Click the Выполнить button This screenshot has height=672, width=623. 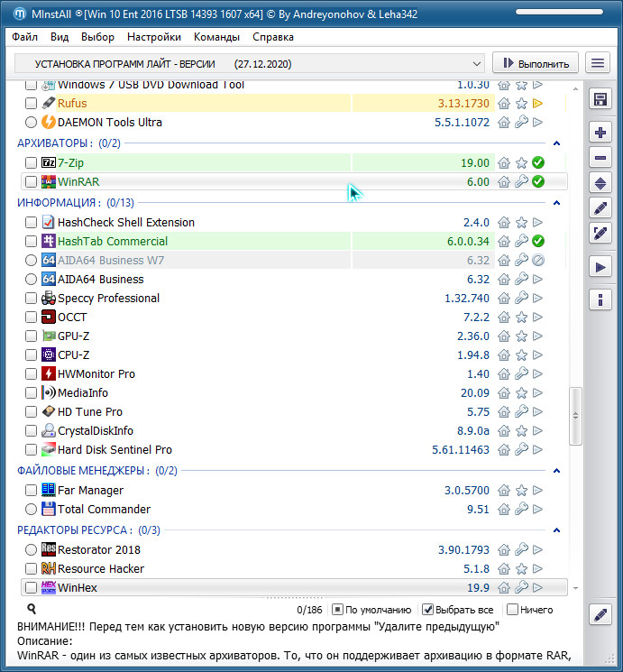536,63
